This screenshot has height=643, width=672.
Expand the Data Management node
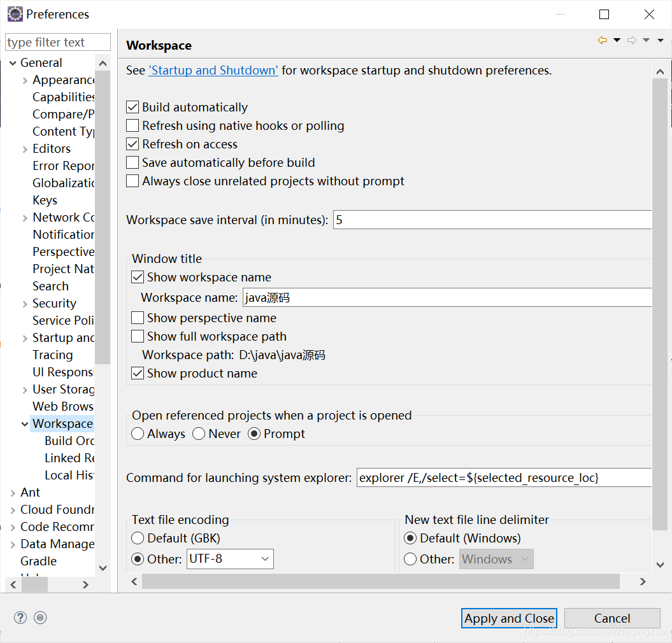pos(13,544)
